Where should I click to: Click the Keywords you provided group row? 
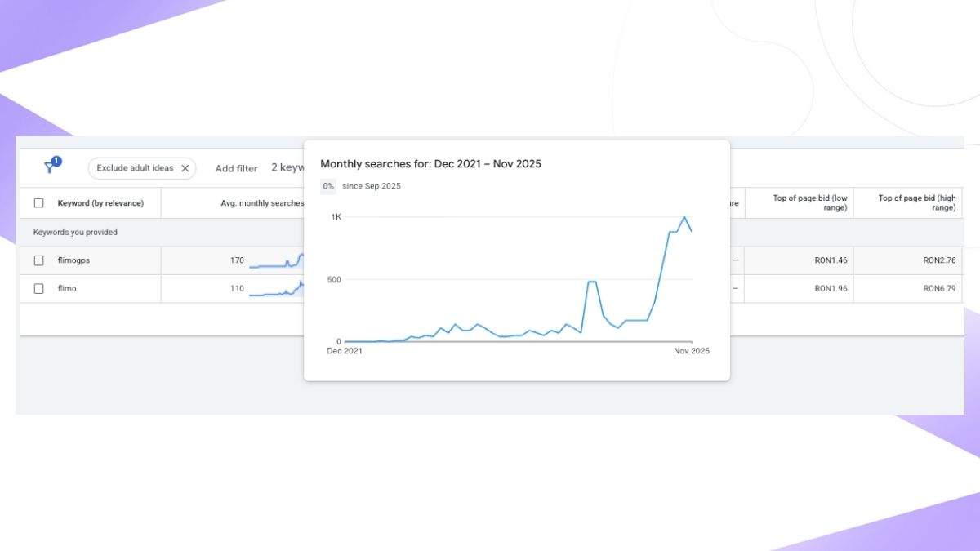[75, 232]
